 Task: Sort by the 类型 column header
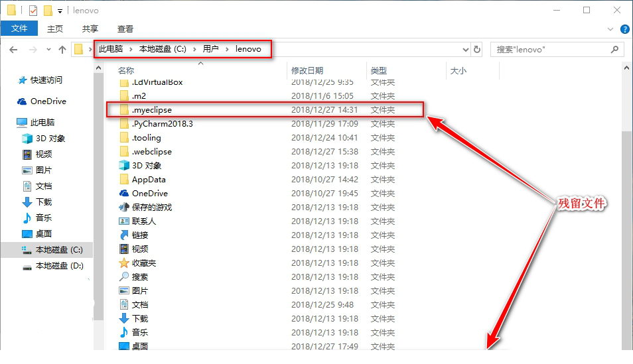(379, 71)
